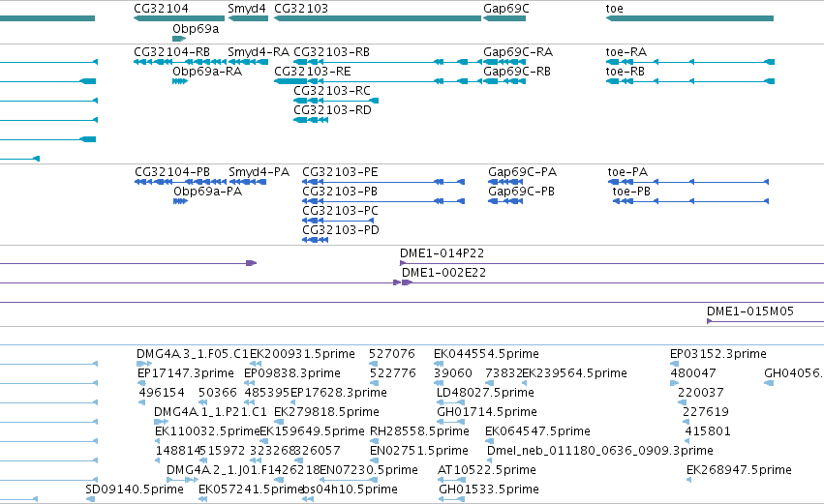Screen dimensions: 824x504
Task: Click the Gap69C-RB transcript label
Action: click(x=517, y=72)
